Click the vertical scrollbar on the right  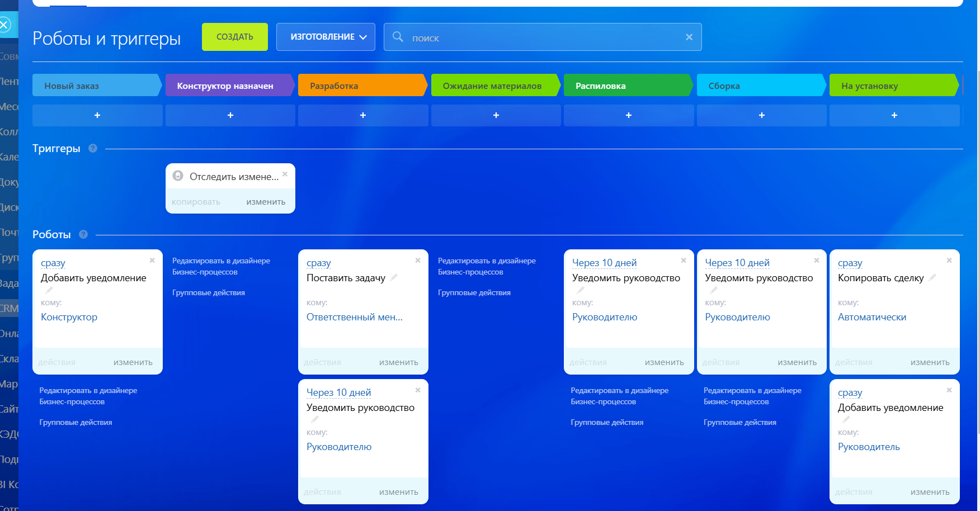point(978,252)
